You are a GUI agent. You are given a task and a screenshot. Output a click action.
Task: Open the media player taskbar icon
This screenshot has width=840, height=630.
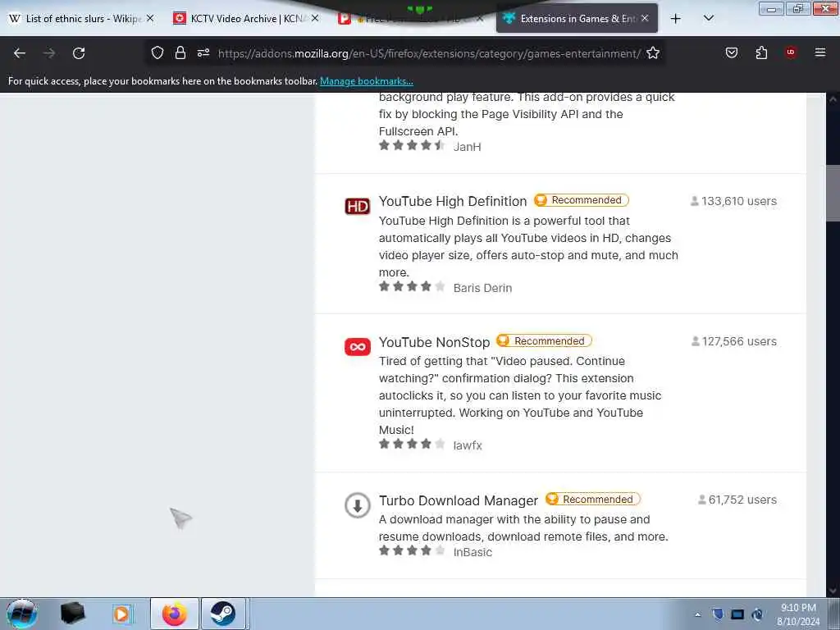[121, 614]
